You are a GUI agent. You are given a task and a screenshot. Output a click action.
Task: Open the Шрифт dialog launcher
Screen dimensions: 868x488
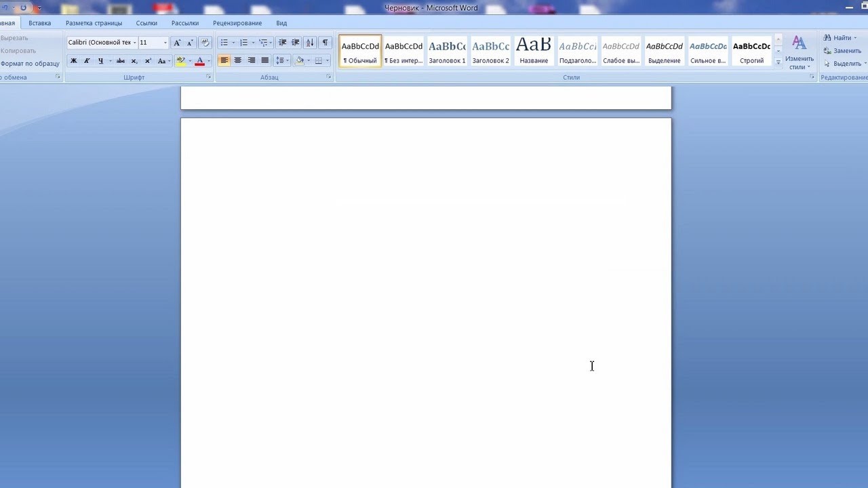coord(209,77)
